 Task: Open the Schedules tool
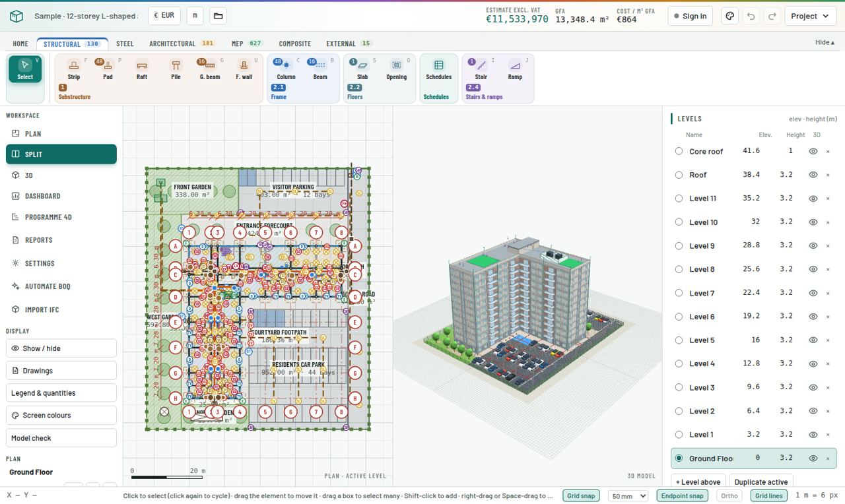click(x=438, y=70)
